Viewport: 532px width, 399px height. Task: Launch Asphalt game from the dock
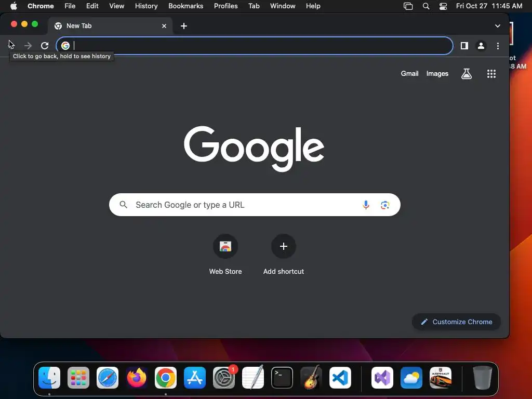pyautogui.click(x=441, y=378)
